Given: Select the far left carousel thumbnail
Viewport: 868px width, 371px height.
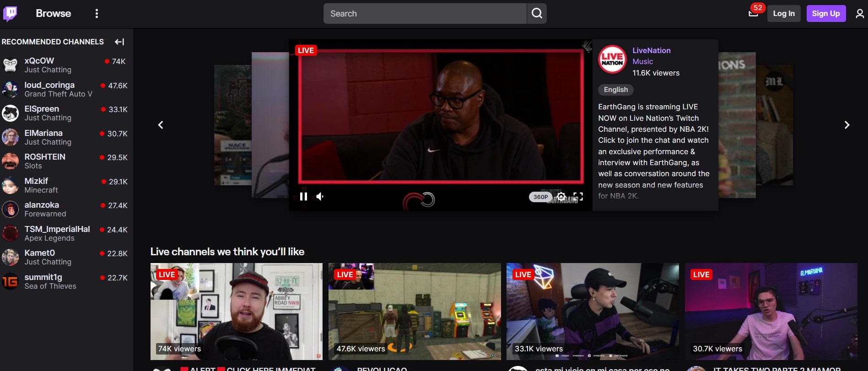Looking at the screenshot, I should click(232, 125).
